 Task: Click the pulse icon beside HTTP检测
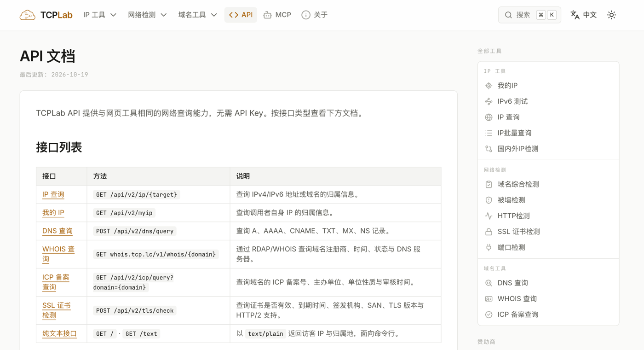(489, 216)
